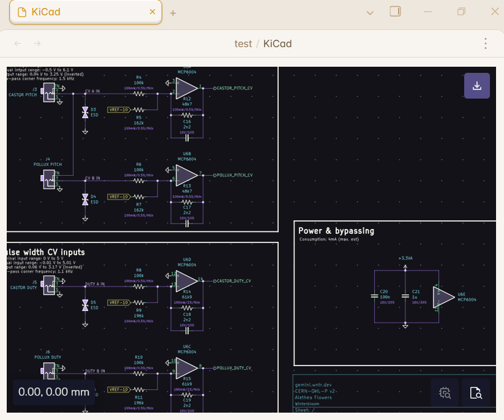Click the 'test' breadcrumb folder
504x420 pixels.
[x=243, y=43]
